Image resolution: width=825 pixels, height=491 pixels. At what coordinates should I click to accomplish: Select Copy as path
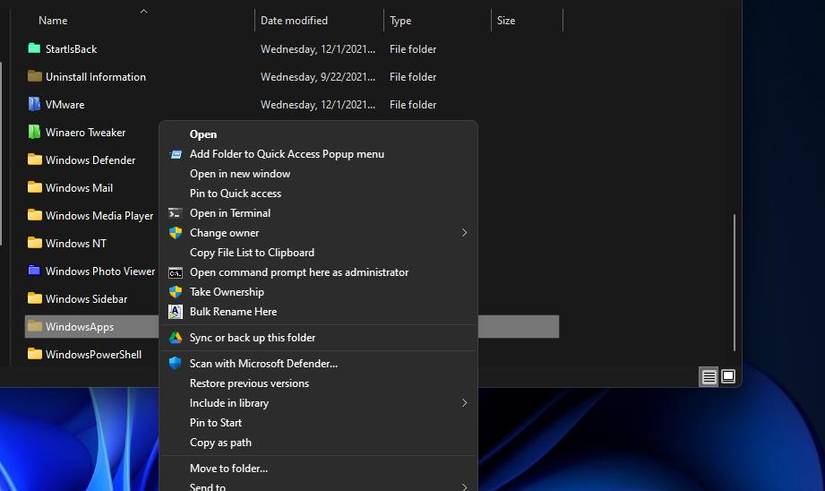coord(220,443)
